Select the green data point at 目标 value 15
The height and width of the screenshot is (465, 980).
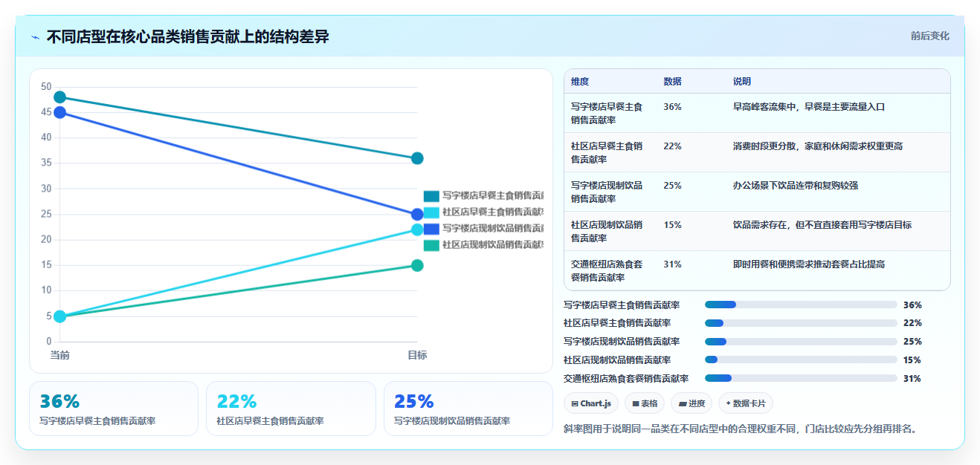pos(417,265)
